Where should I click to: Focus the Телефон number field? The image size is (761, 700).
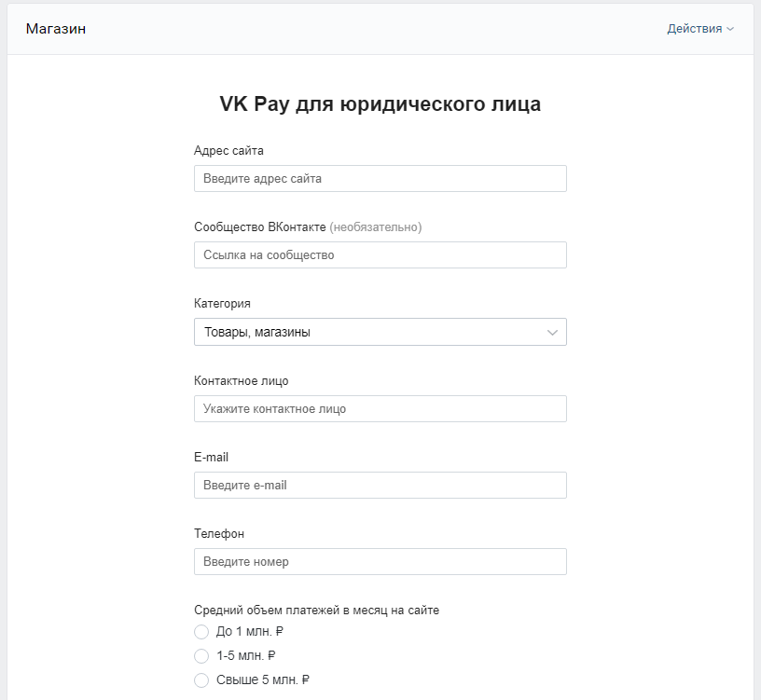click(x=380, y=561)
